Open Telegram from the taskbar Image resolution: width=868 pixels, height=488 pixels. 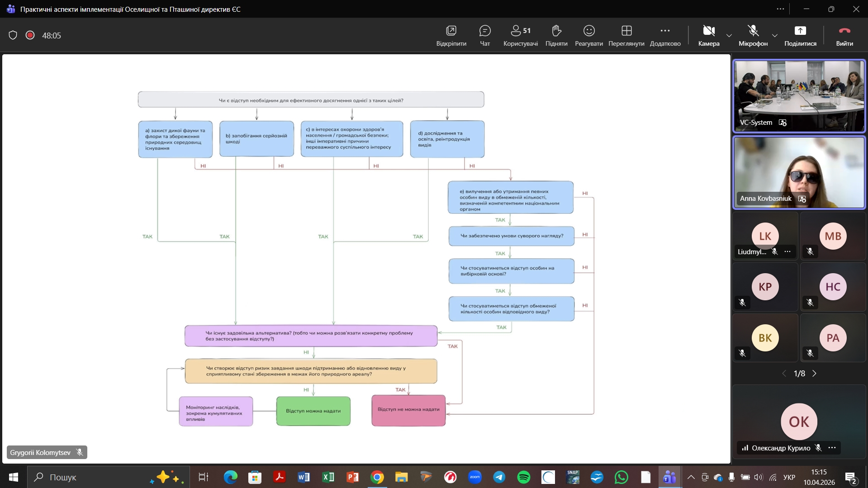click(x=499, y=477)
